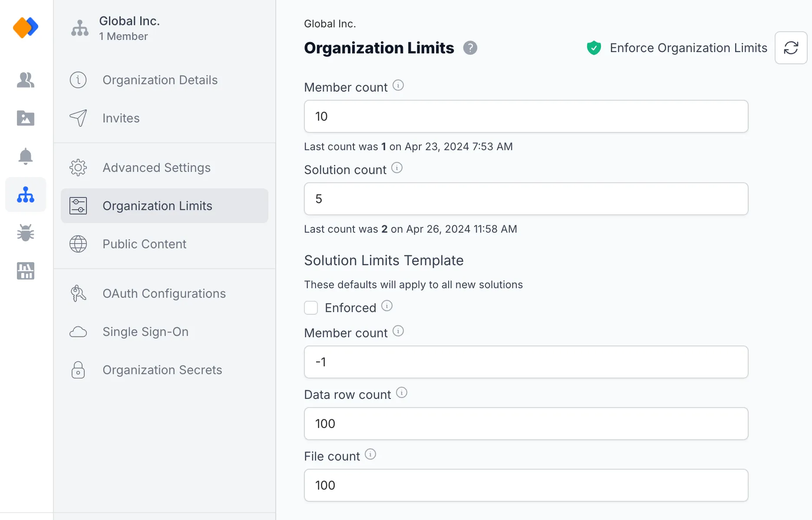Click the app logo in the top-left corner
812x520 pixels.
coord(26,27)
